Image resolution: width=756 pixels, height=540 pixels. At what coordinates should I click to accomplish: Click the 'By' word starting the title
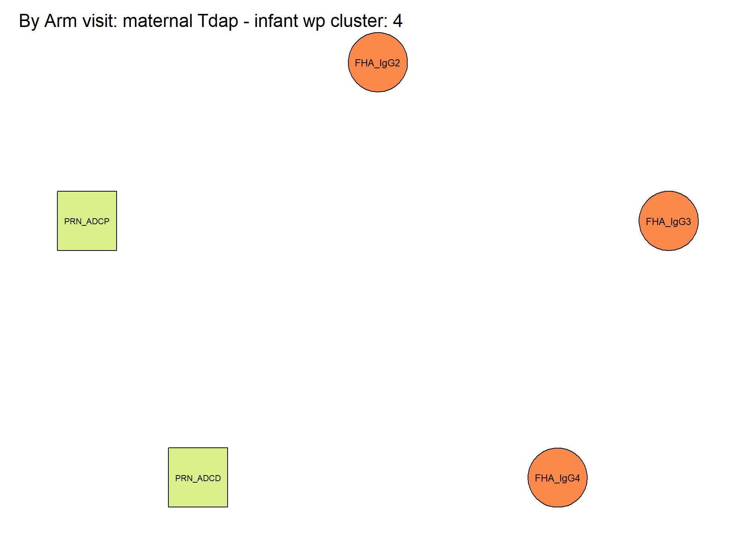(29, 22)
